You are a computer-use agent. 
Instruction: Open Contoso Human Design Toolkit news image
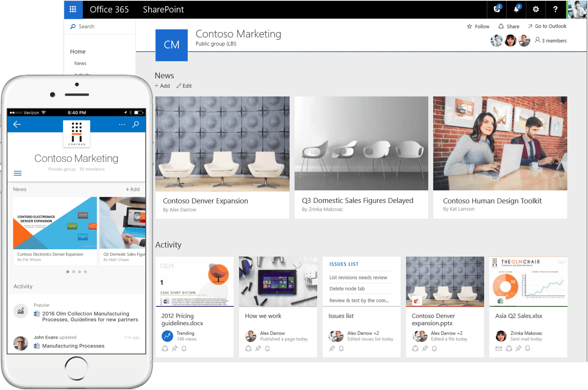click(x=500, y=143)
